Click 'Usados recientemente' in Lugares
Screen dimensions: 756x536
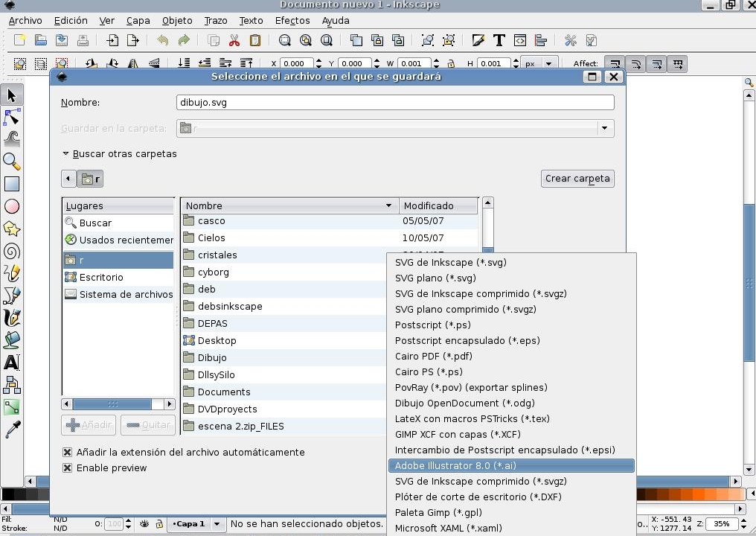click(x=118, y=240)
